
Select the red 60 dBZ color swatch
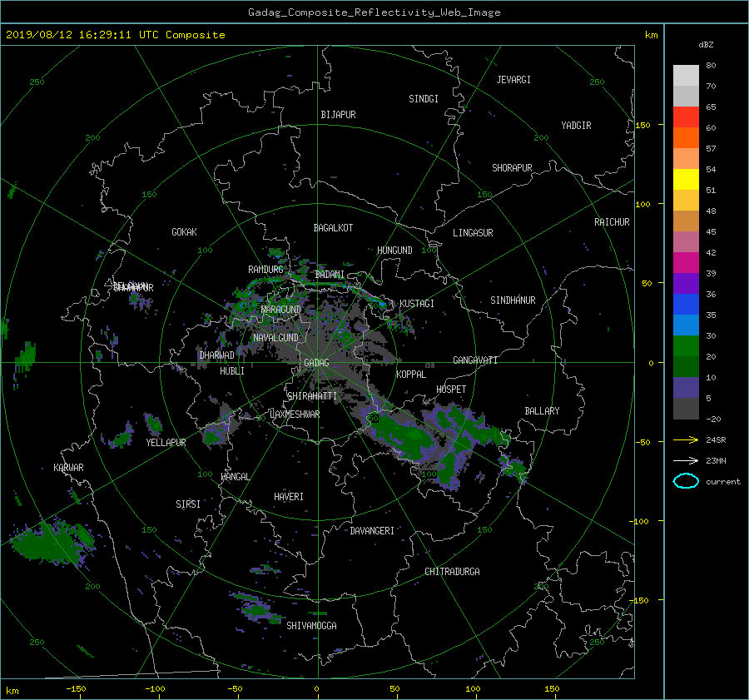pos(686,117)
